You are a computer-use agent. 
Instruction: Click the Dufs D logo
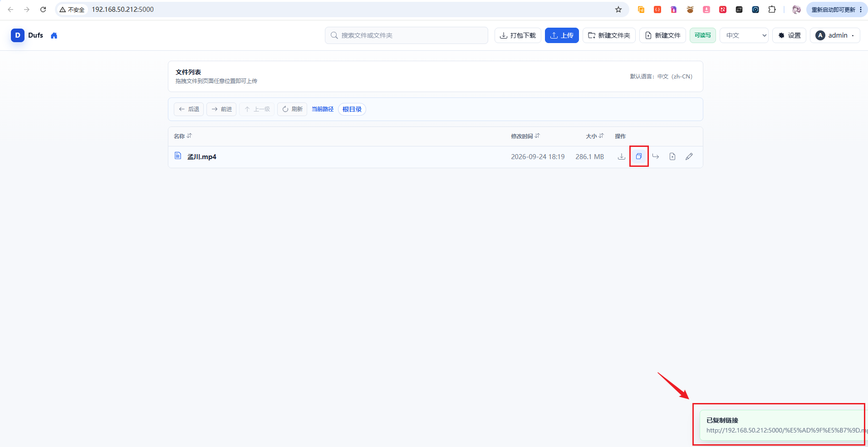tap(18, 35)
